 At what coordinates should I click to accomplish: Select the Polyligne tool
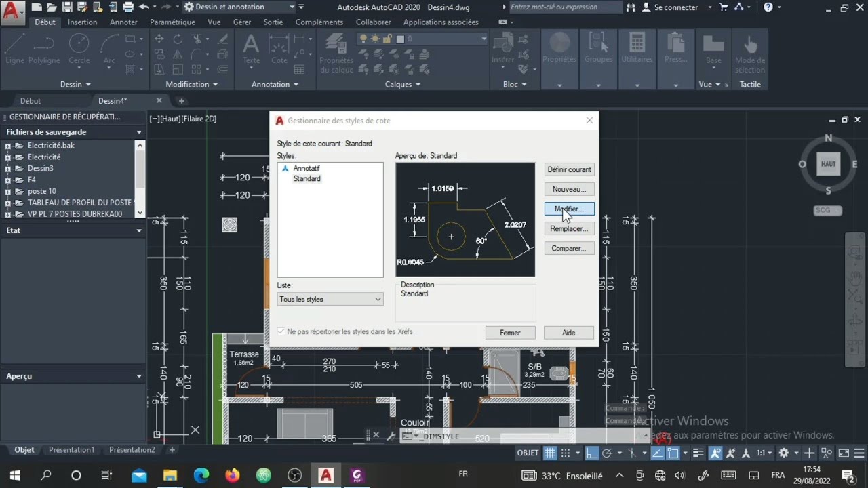[44, 49]
